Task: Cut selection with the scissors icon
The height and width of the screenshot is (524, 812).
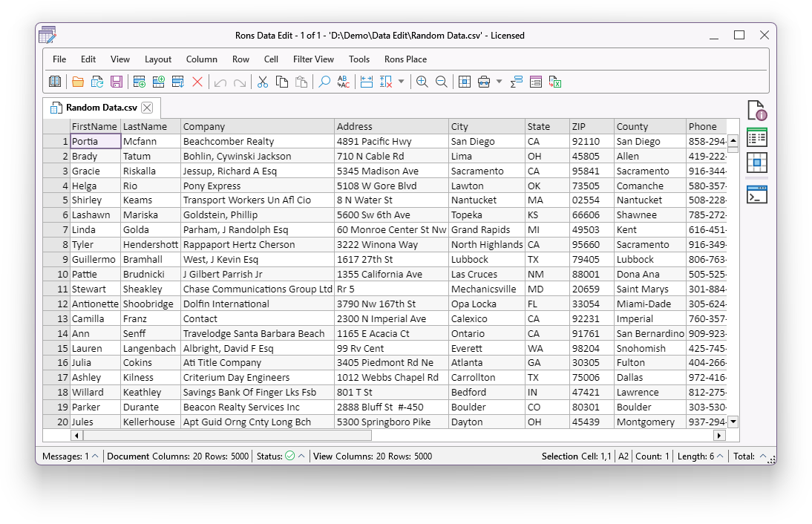Action: pos(263,82)
